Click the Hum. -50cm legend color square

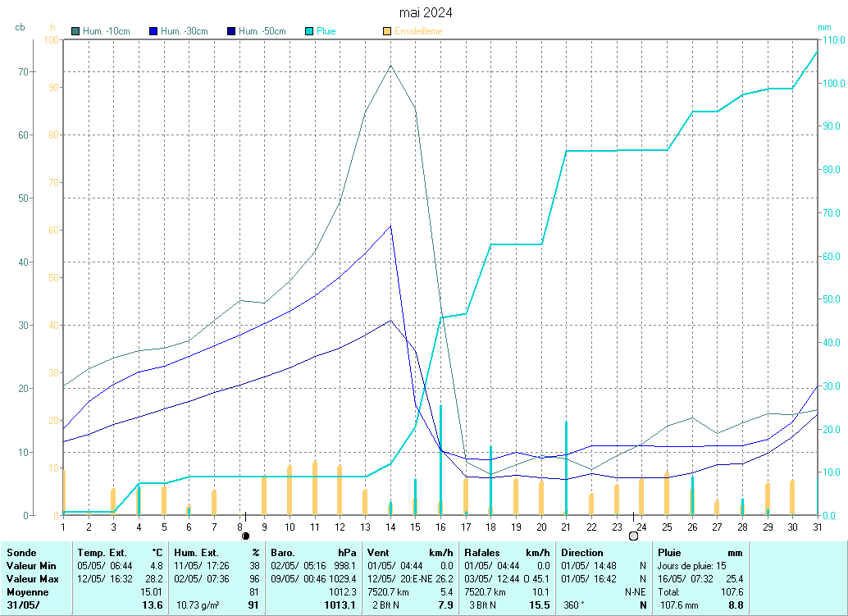pos(231,31)
